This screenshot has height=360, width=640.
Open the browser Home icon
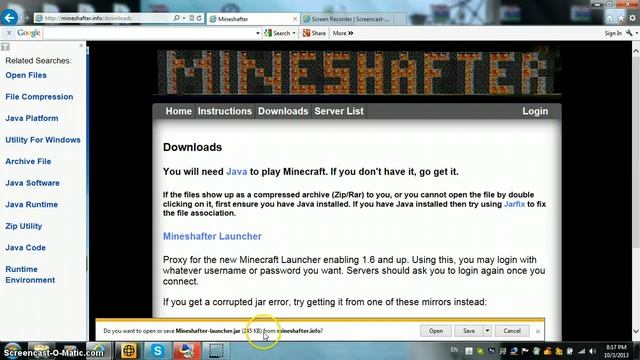(609, 19)
